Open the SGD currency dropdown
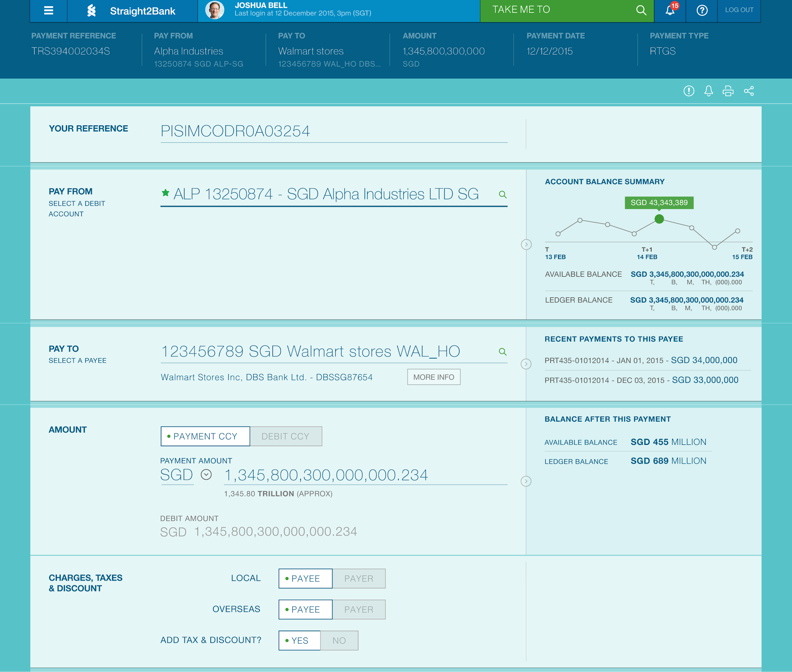Viewport: 792px width, 672px height. coord(206,475)
